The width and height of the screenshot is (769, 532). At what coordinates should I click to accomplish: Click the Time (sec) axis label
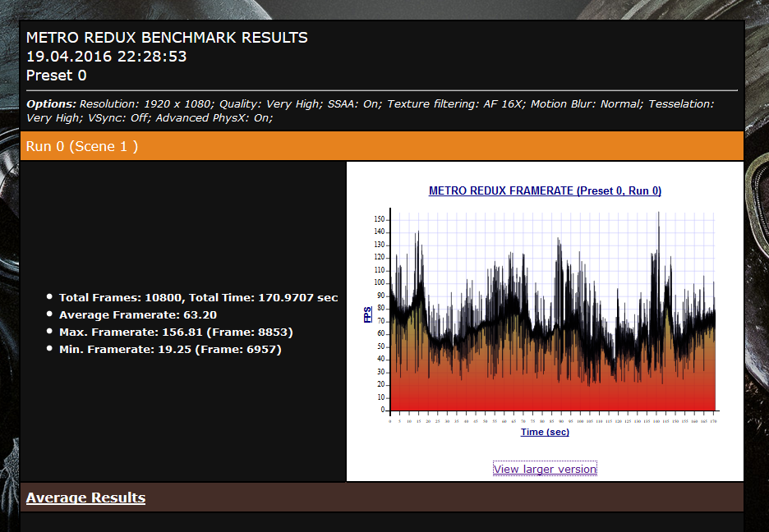click(x=545, y=432)
